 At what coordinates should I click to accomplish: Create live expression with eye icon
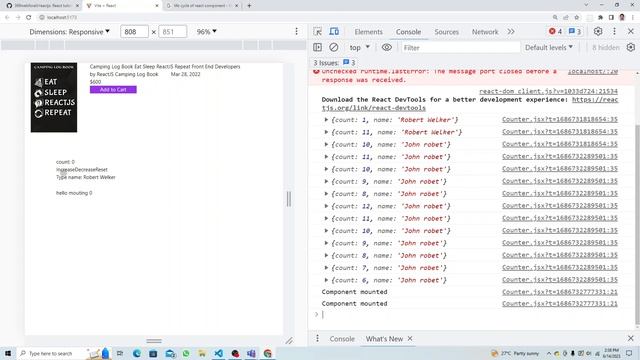(387, 47)
